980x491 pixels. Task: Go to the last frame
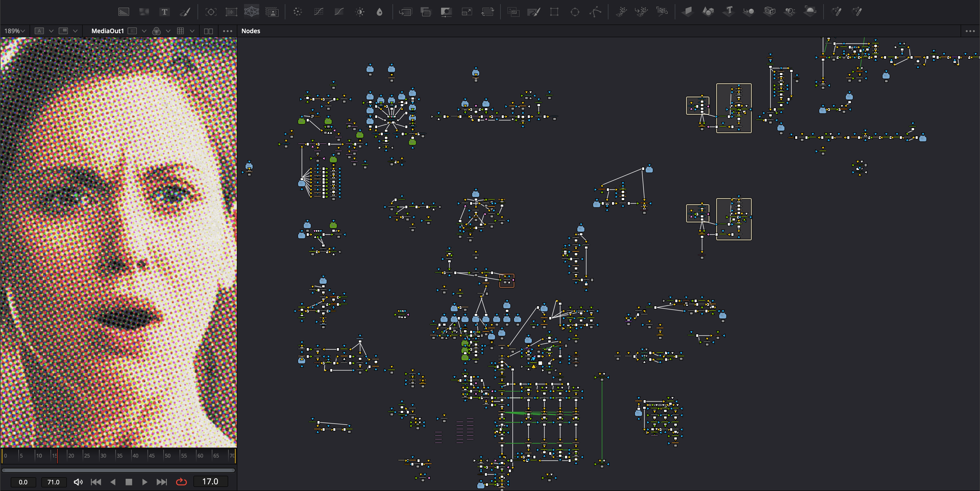click(x=162, y=482)
